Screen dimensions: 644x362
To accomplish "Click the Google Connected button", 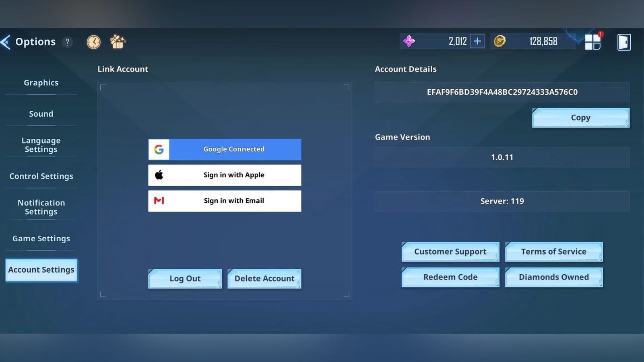I will pyautogui.click(x=225, y=149).
